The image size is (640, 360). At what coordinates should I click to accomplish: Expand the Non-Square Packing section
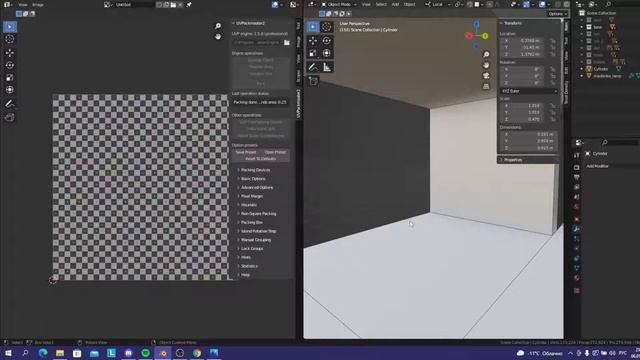pos(258,213)
